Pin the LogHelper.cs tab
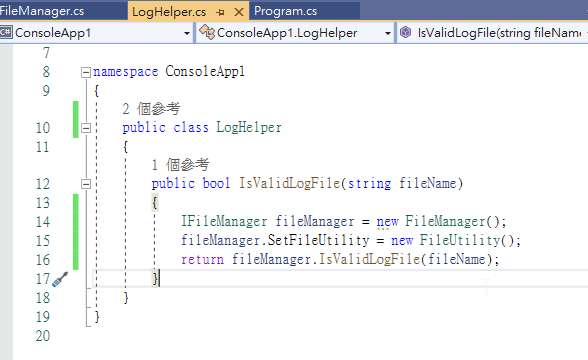Image resolution: width=588 pixels, height=360 pixels. (220, 12)
